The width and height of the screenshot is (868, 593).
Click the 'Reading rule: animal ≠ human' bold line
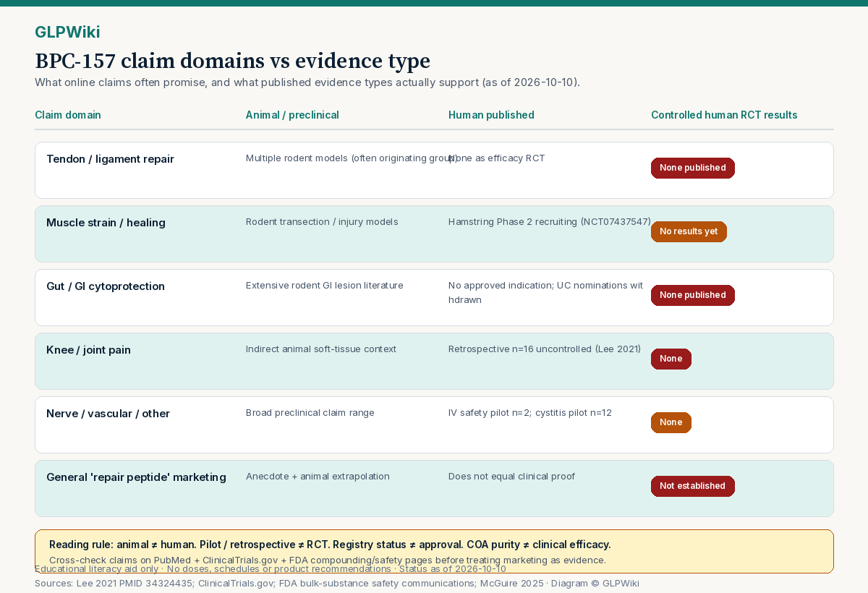(x=330, y=545)
